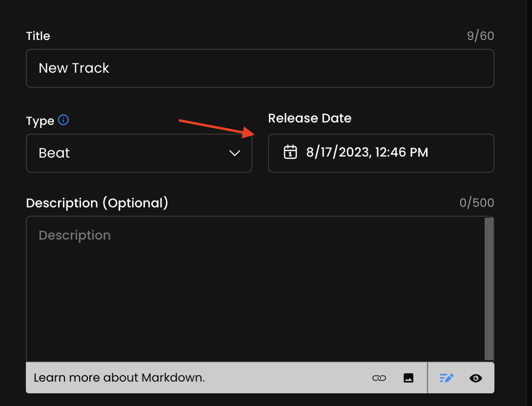Click the Title field label
This screenshot has height=406, width=532.
(38, 36)
